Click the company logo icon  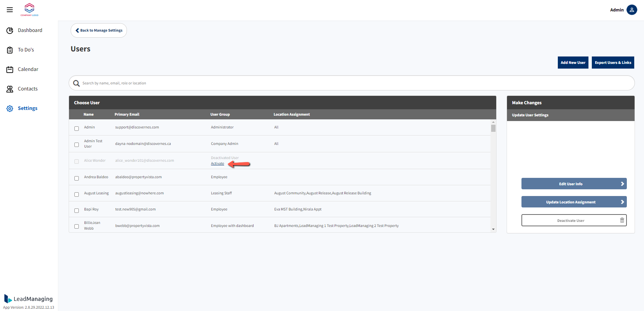30,9
